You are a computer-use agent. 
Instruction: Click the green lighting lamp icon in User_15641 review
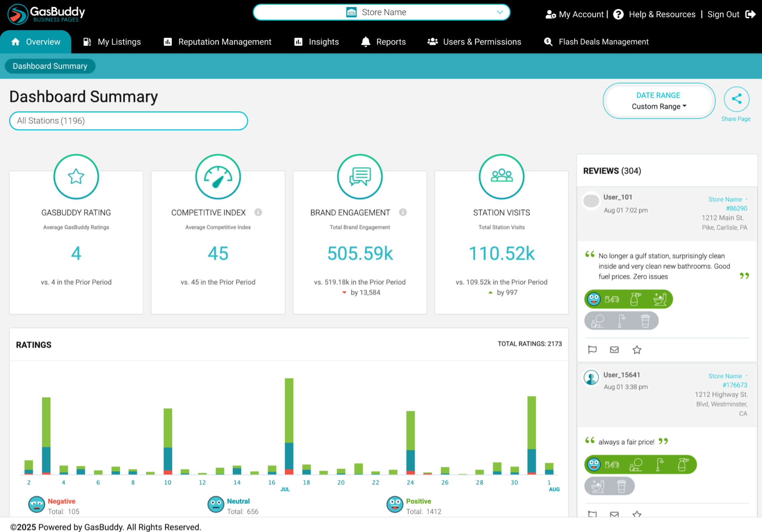point(660,465)
